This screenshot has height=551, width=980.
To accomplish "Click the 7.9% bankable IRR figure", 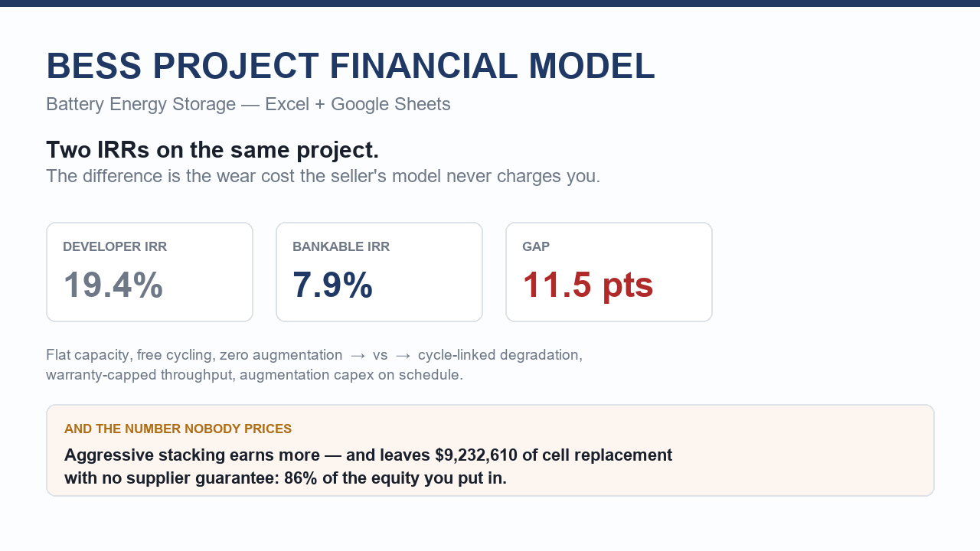I will [x=332, y=285].
